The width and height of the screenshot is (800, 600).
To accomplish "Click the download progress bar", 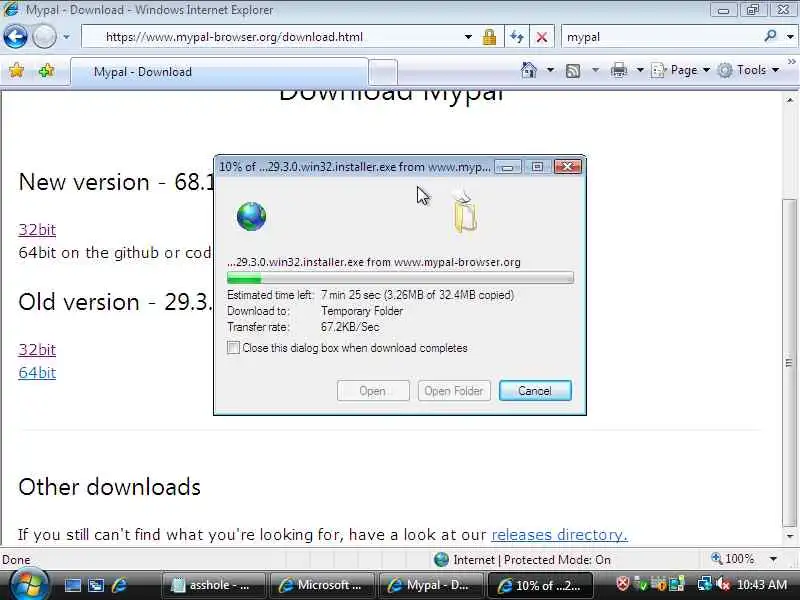I will point(400,278).
